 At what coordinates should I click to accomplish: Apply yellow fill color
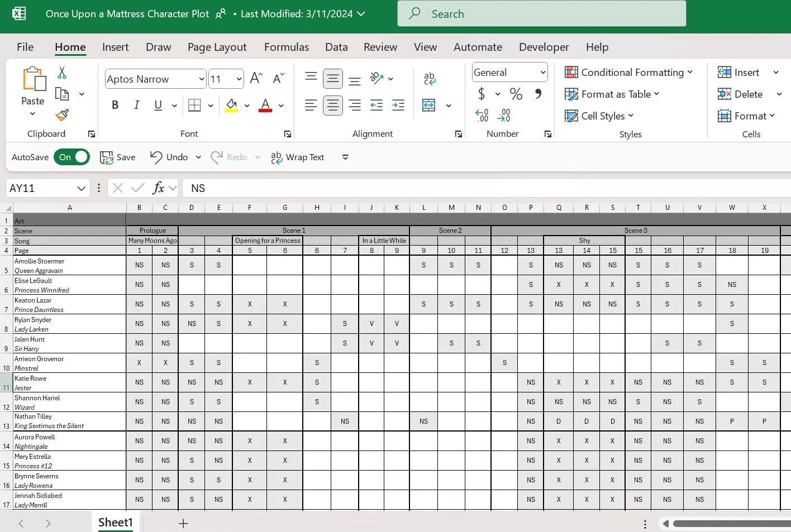231,105
